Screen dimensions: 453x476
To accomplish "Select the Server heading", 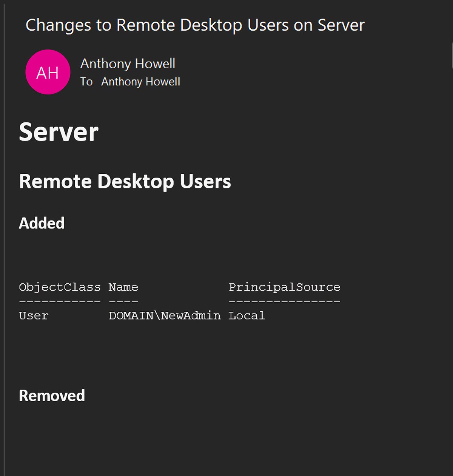I will point(59,132).
